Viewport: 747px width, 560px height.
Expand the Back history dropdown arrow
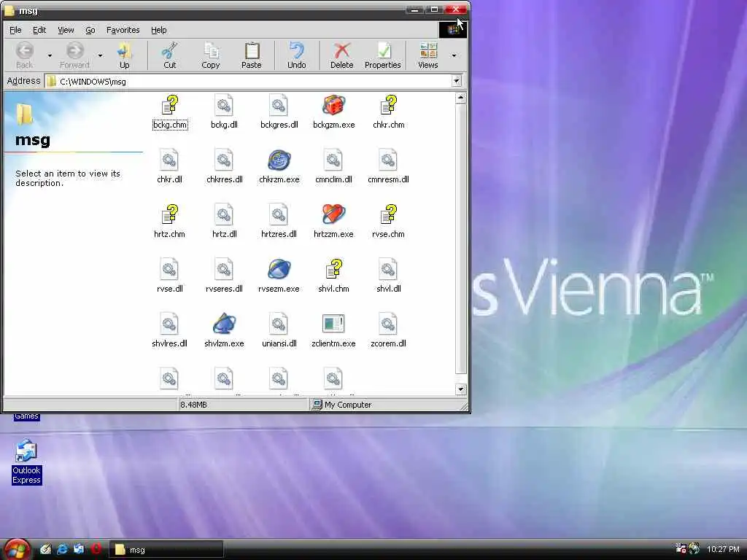(50, 55)
